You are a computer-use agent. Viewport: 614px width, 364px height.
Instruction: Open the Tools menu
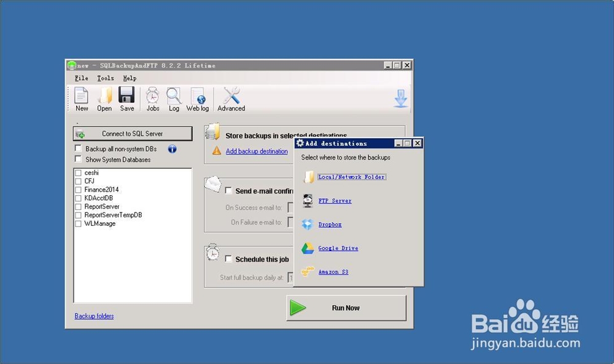pyautogui.click(x=106, y=79)
